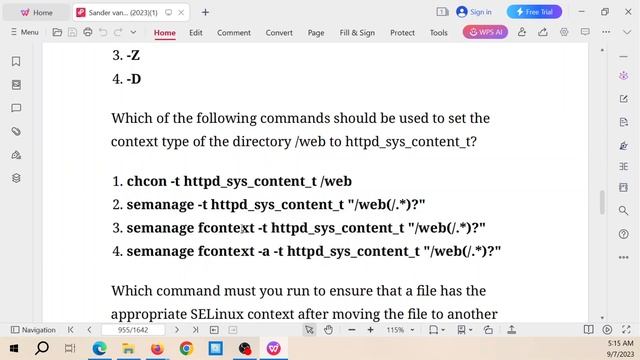Click the WPS AI button
The image size is (640, 360).
click(485, 32)
